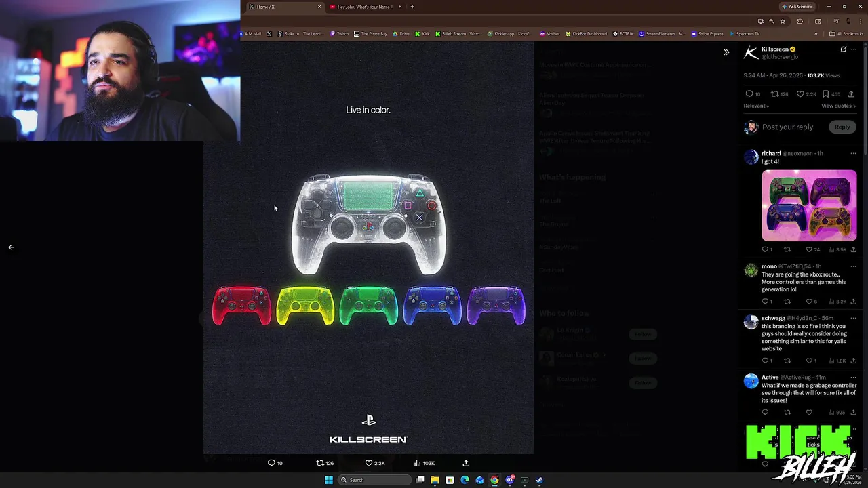Open Killscreen's profile avatar
The image size is (868, 488).
pyautogui.click(x=751, y=53)
